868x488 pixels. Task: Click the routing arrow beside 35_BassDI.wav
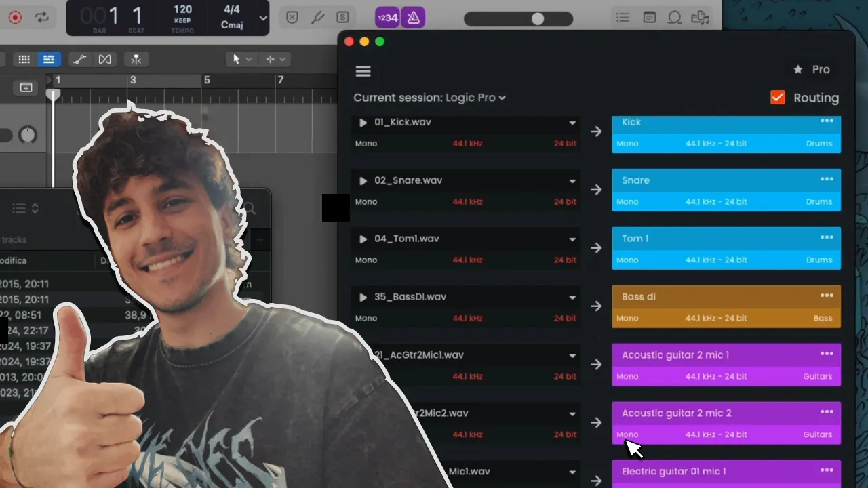(x=596, y=306)
